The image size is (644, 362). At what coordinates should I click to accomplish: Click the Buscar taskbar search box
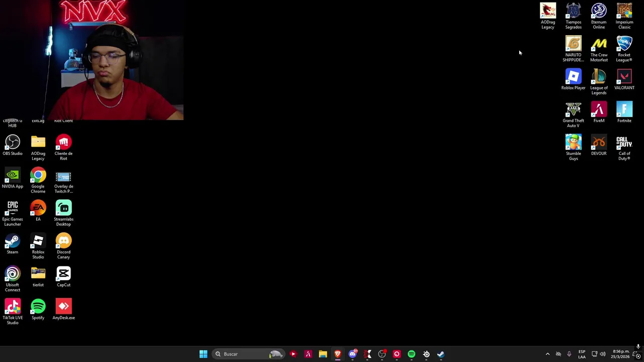pos(248,354)
